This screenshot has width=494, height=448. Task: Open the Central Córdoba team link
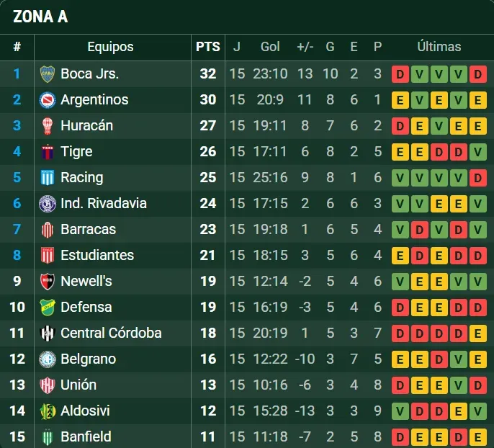coord(111,333)
